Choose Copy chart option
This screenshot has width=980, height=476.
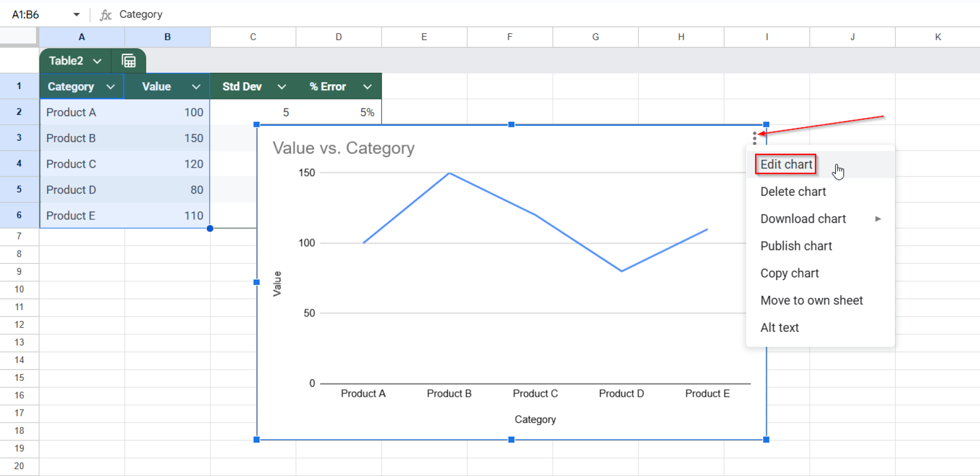pos(790,273)
